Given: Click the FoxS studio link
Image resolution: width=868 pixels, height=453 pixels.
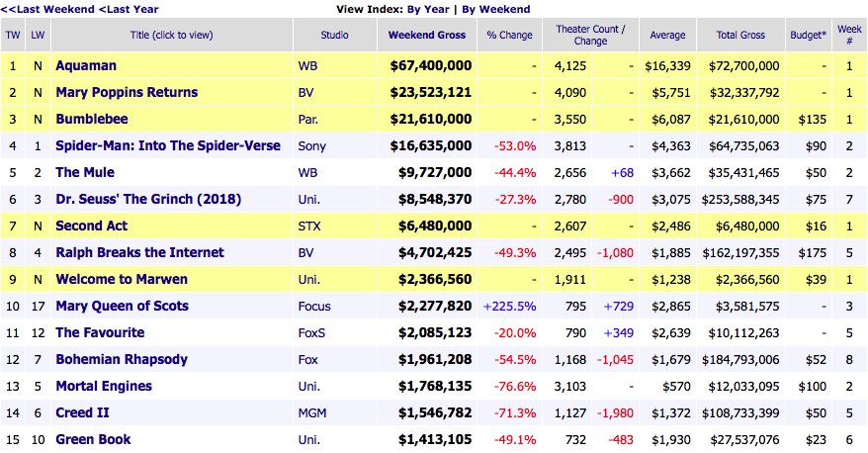Looking at the screenshot, I should tap(311, 333).
